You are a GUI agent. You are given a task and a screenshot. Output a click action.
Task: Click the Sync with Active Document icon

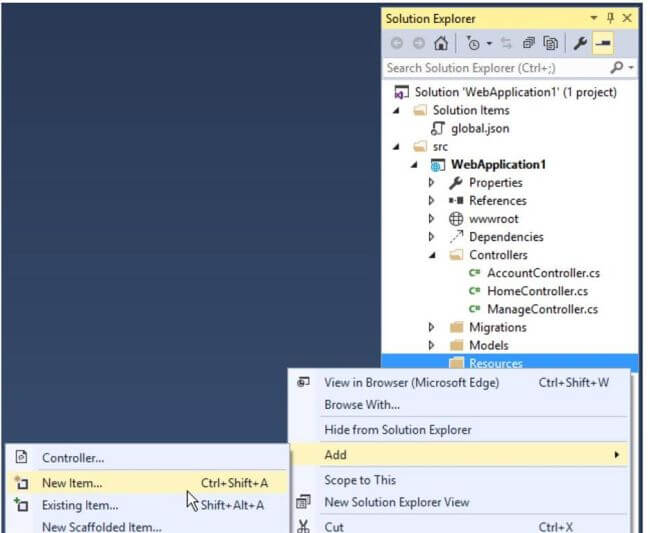(506, 43)
